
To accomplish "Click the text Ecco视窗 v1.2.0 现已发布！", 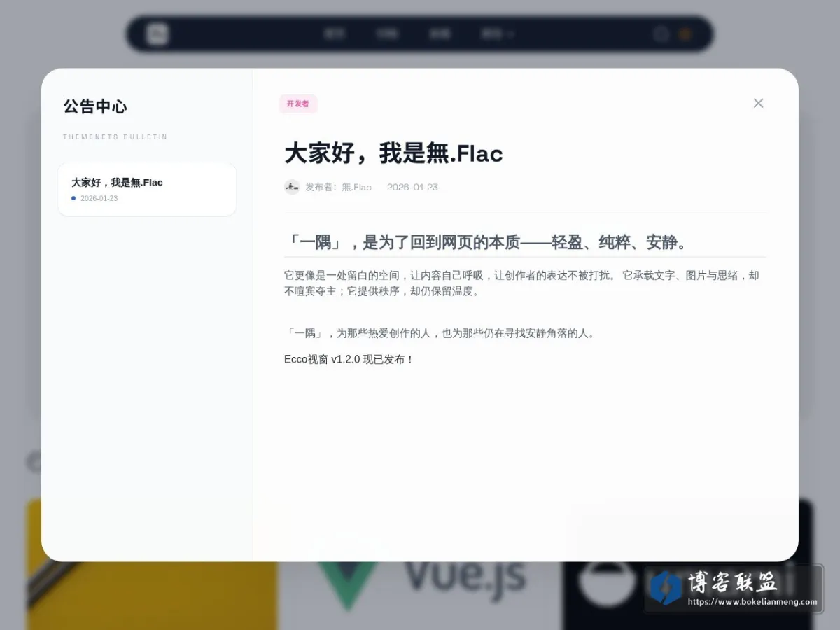I will tap(349, 359).
